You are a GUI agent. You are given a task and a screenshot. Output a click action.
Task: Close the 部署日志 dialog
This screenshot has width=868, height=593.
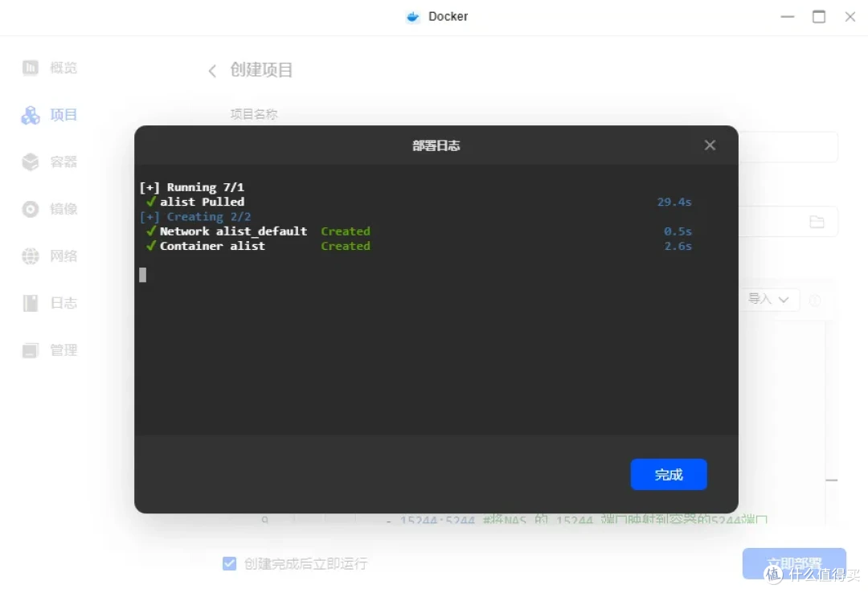[x=710, y=145]
